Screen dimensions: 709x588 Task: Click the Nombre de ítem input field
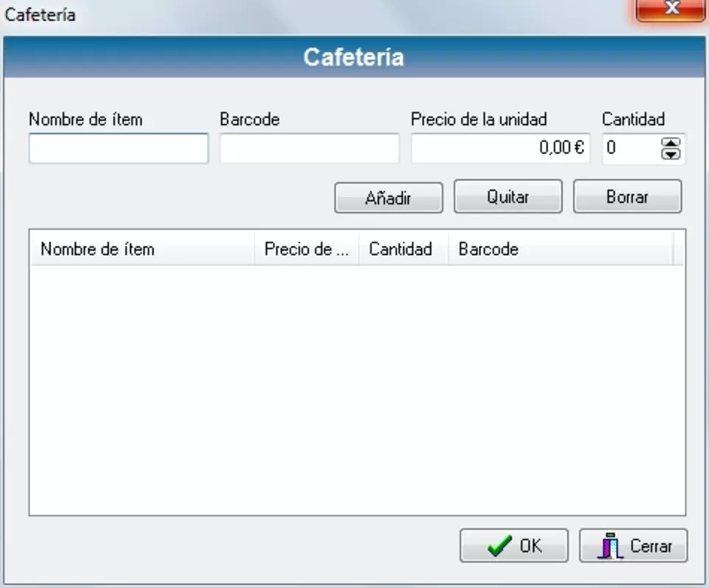tap(118, 148)
